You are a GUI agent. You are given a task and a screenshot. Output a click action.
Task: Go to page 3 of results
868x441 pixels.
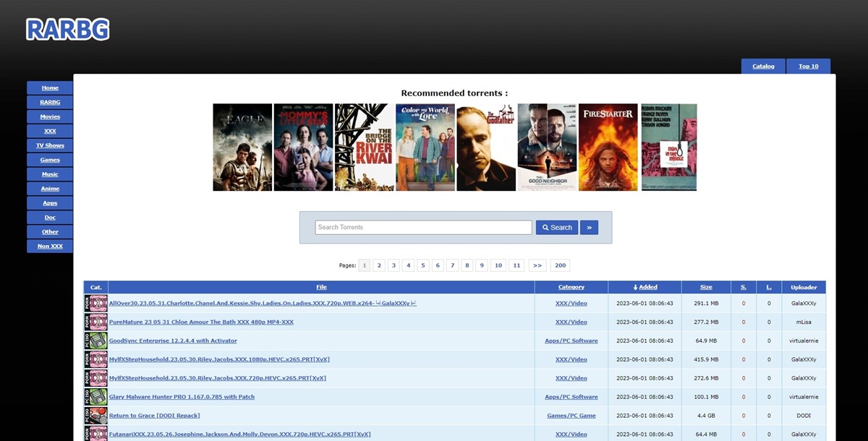393,265
